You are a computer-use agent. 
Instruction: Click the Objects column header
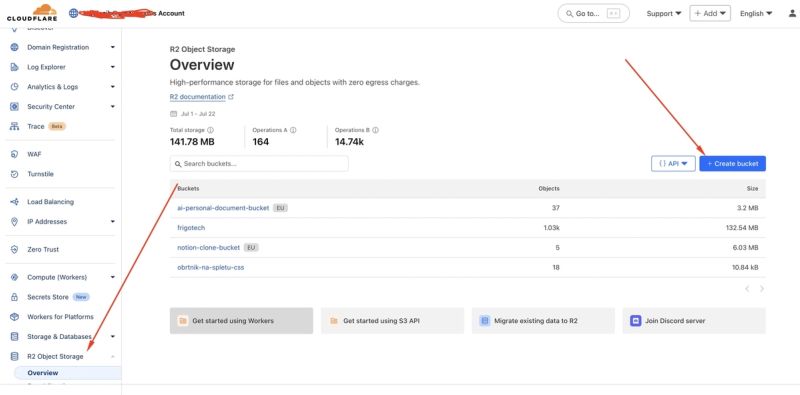point(549,189)
